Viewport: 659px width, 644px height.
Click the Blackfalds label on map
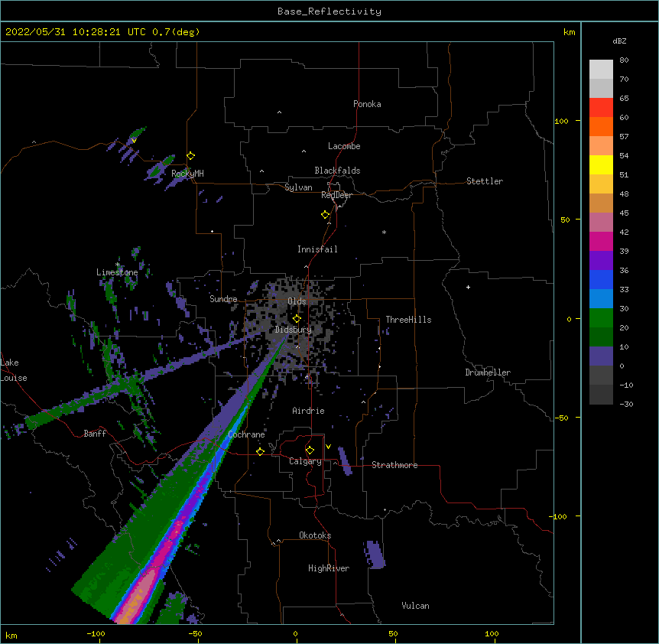337,171
